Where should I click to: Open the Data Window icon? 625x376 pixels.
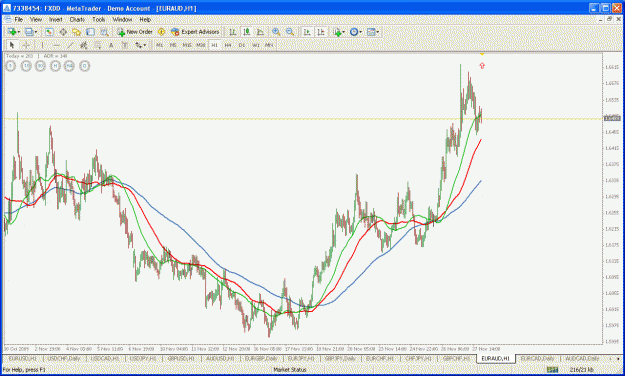[x=63, y=31]
